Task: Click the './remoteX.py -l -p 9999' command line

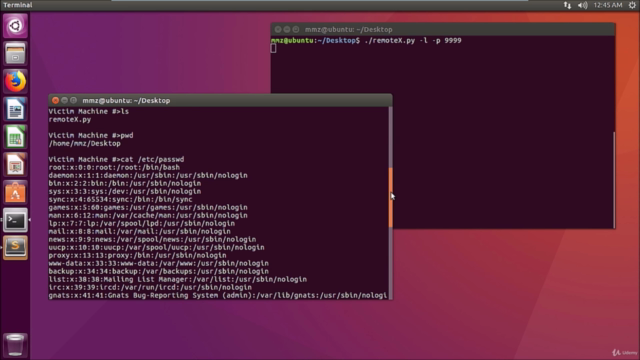Action: tap(413, 40)
